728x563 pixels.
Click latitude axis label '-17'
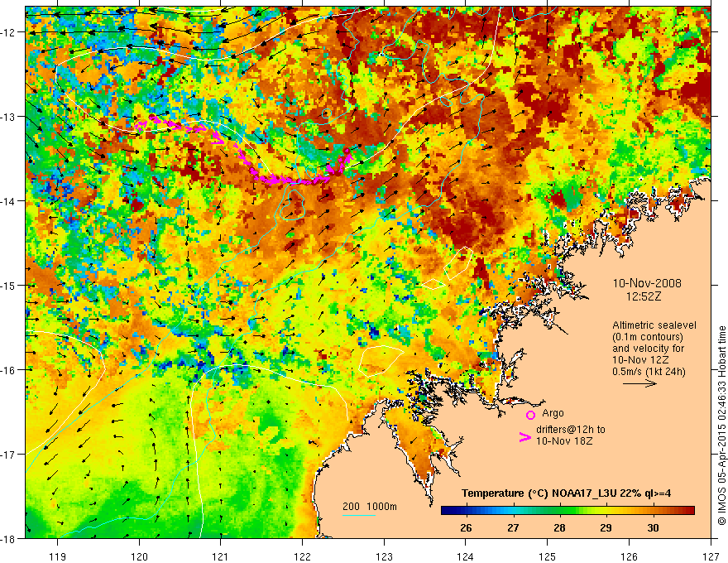tap(8, 455)
